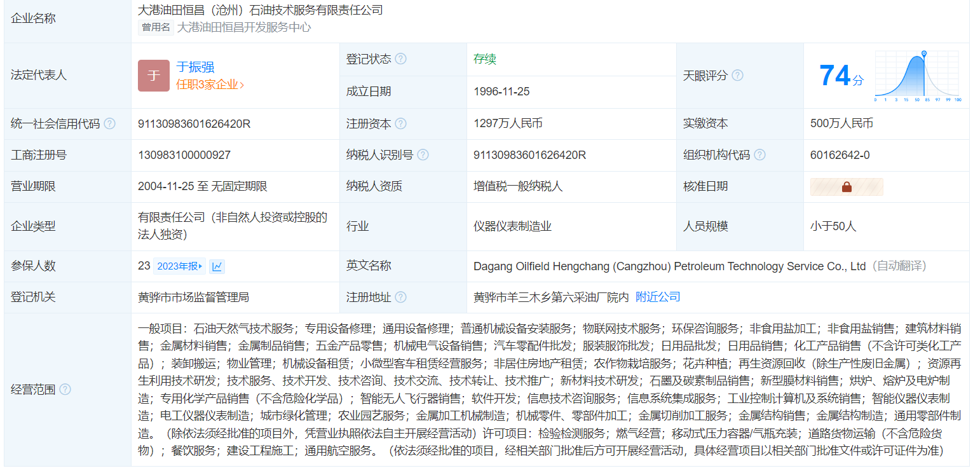The height and width of the screenshot is (473, 980).
Task: Click staff size 小于50人
Action: coord(833,226)
